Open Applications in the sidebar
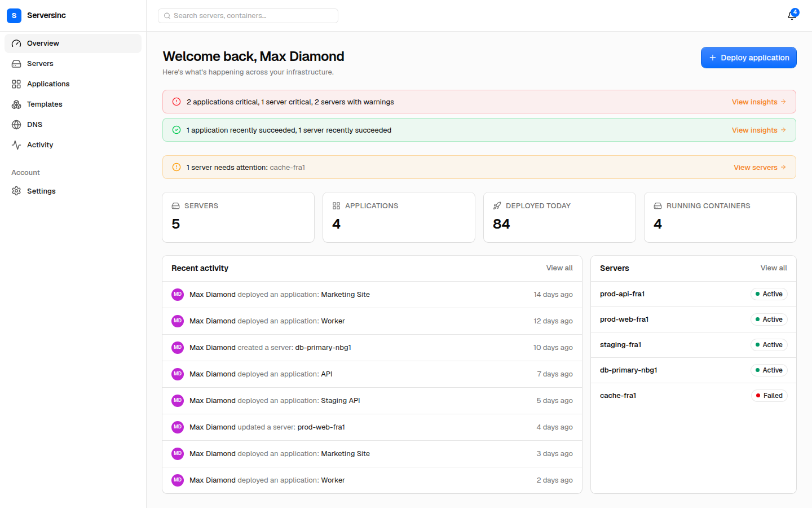Viewport: 812px width, 508px height. tap(73, 84)
